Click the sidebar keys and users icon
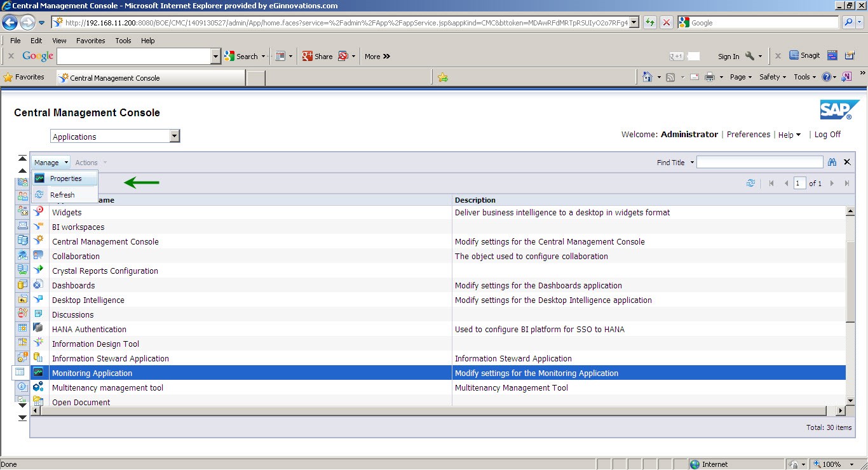Viewport: 868px width, 470px height. 22,313
